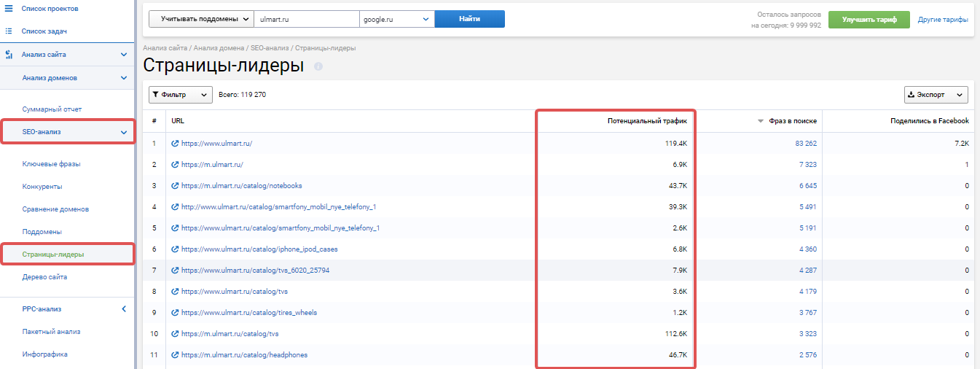
Task: Click the Улучшить тариф button
Action: coord(869,19)
